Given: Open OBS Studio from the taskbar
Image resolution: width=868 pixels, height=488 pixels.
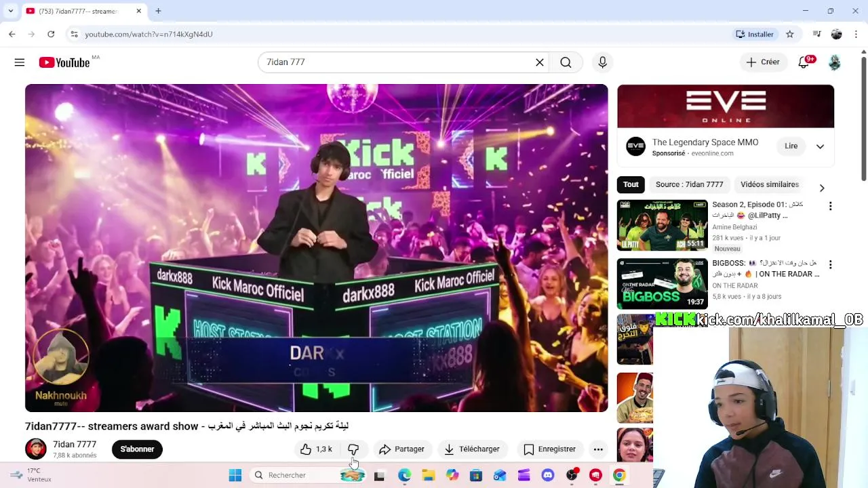Looking at the screenshot, I should [x=572, y=475].
